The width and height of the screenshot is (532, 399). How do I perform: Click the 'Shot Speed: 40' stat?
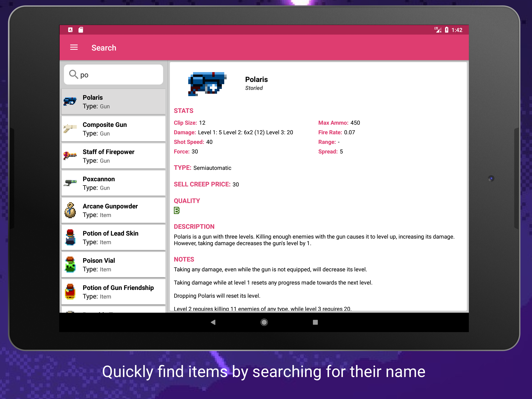click(193, 142)
